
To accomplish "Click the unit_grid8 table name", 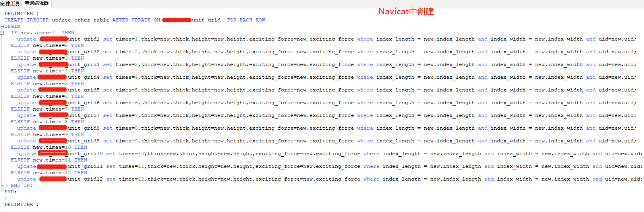I will [x=84, y=128].
